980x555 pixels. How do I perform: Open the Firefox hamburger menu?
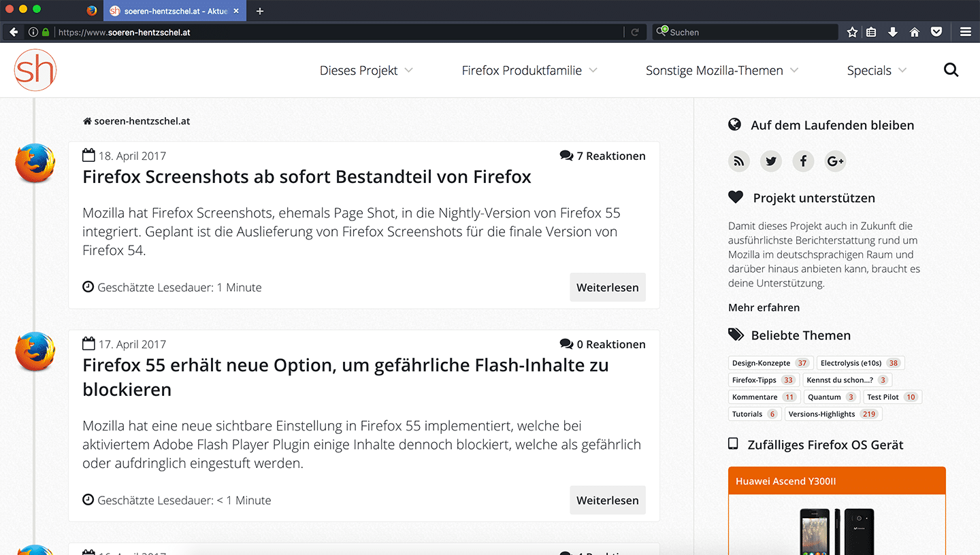[965, 32]
